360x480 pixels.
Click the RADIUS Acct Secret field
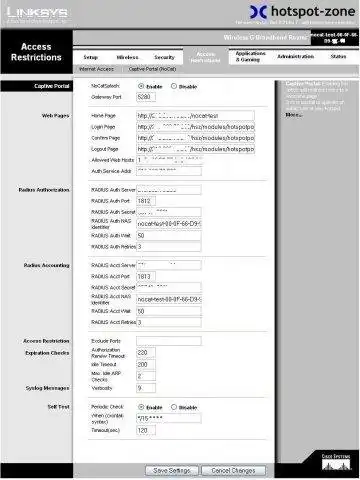[x=169, y=287]
